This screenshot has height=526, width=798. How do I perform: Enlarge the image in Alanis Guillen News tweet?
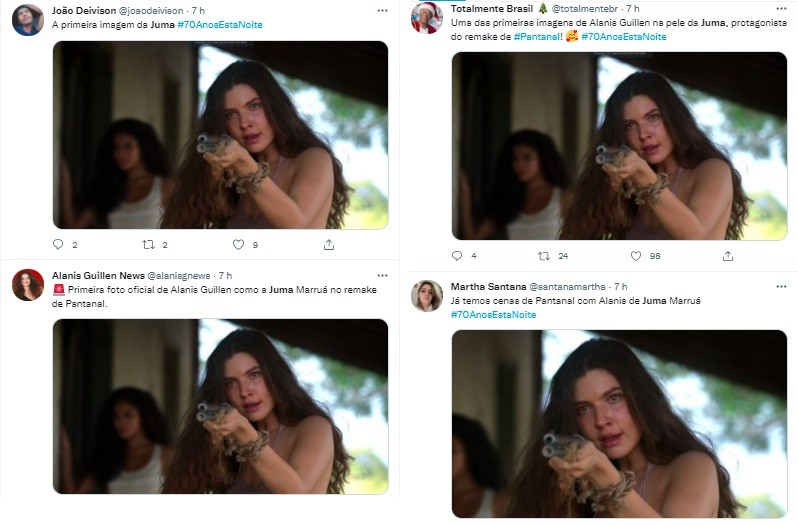(220, 405)
